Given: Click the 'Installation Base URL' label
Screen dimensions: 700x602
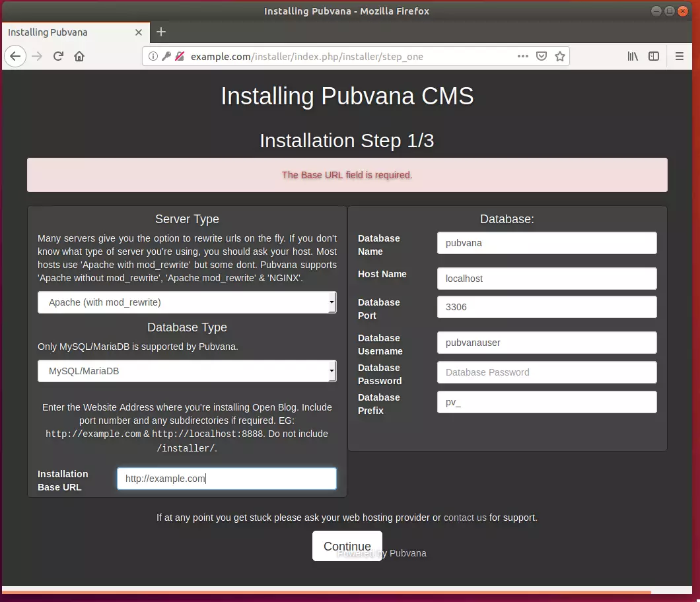Looking at the screenshot, I should coord(63,481).
